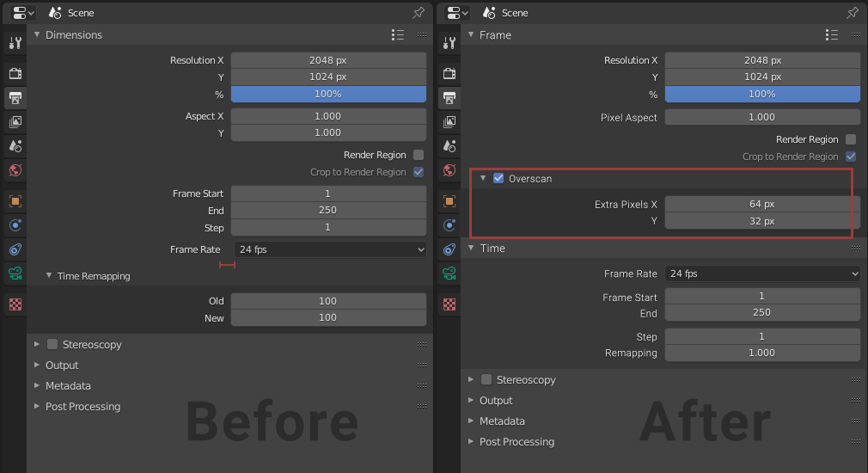
Task: Collapse the Dimensions panel
Action: coord(37,34)
